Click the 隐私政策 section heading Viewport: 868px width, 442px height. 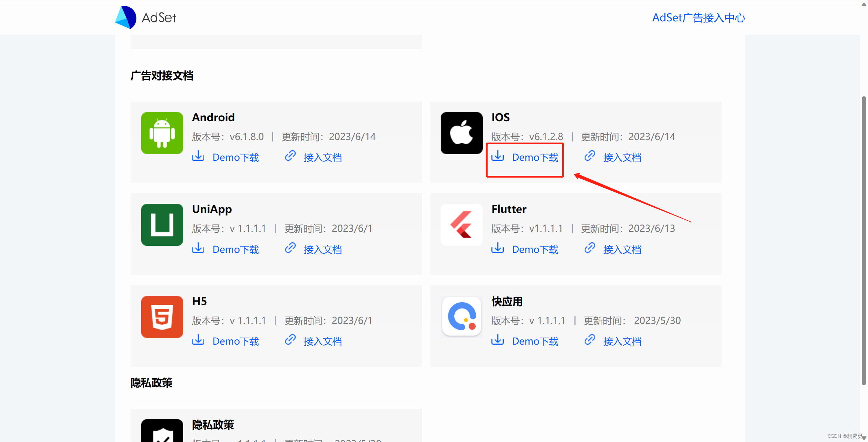pos(151,383)
